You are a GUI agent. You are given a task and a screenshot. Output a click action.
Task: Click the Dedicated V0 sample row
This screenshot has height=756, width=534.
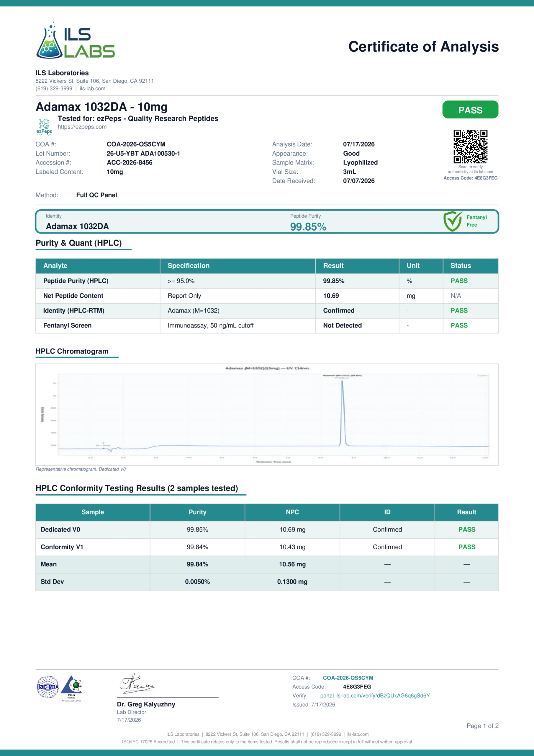(x=267, y=529)
